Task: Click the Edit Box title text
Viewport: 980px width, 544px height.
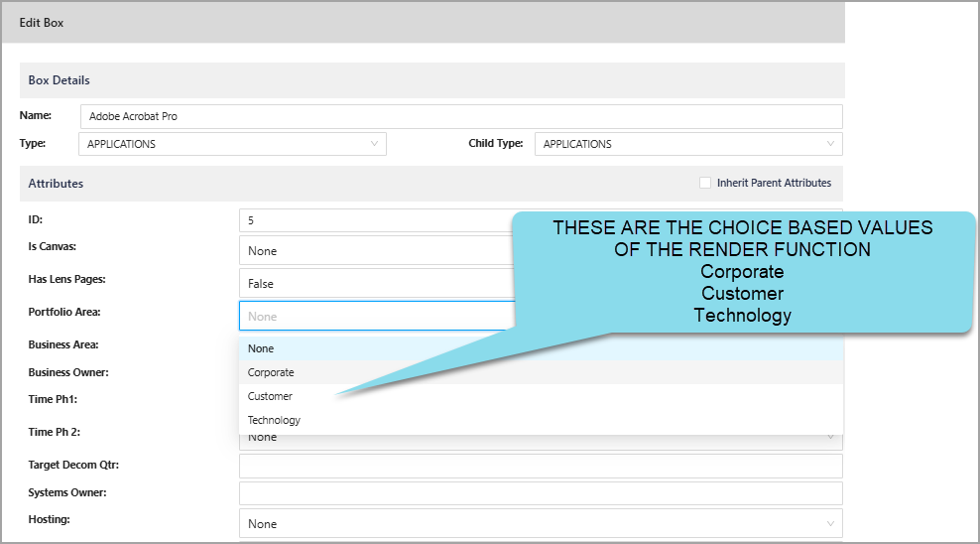Action: tap(42, 23)
